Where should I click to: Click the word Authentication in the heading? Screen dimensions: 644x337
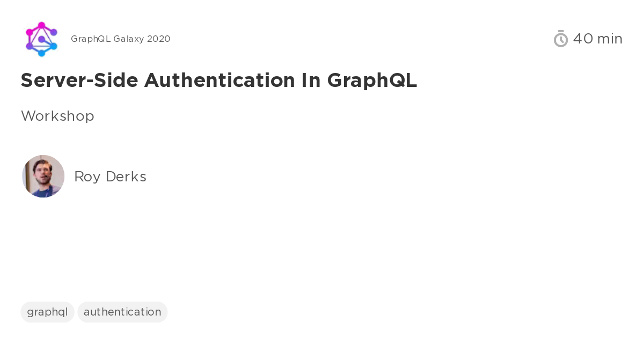coord(219,80)
